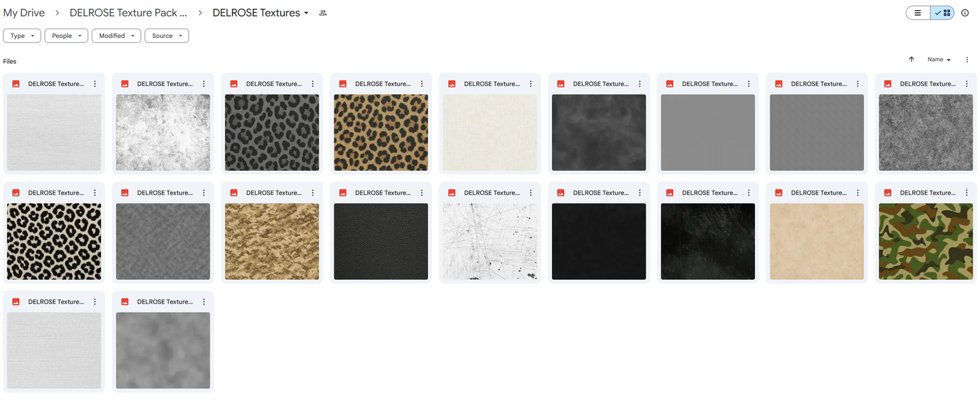This screenshot has height=408, width=980.
Task: Open the three-dot menu on the first texture file
Action: point(94,83)
